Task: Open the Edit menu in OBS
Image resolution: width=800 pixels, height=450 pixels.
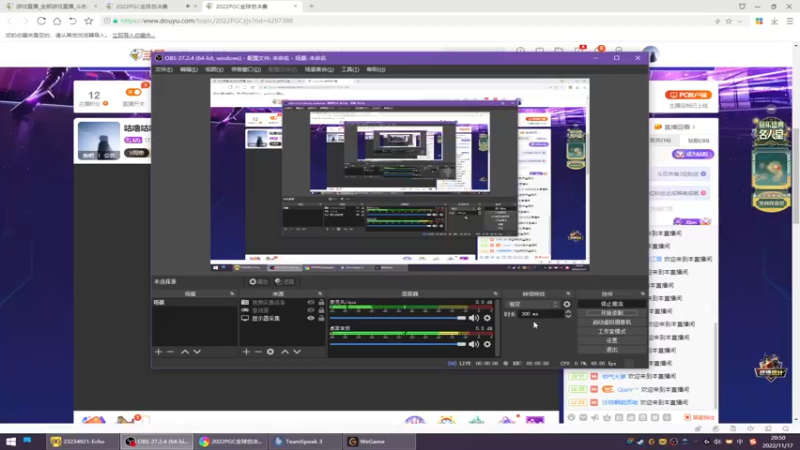Action: (188, 69)
